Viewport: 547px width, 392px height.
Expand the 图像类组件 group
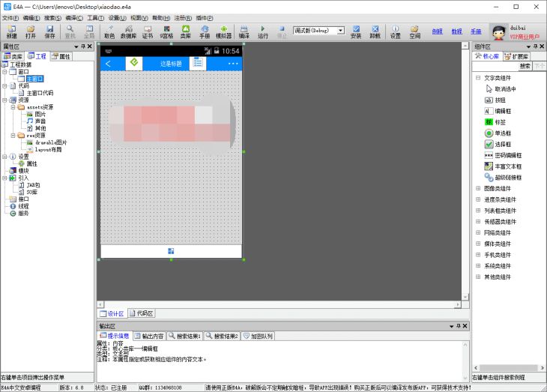click(478, 188)
